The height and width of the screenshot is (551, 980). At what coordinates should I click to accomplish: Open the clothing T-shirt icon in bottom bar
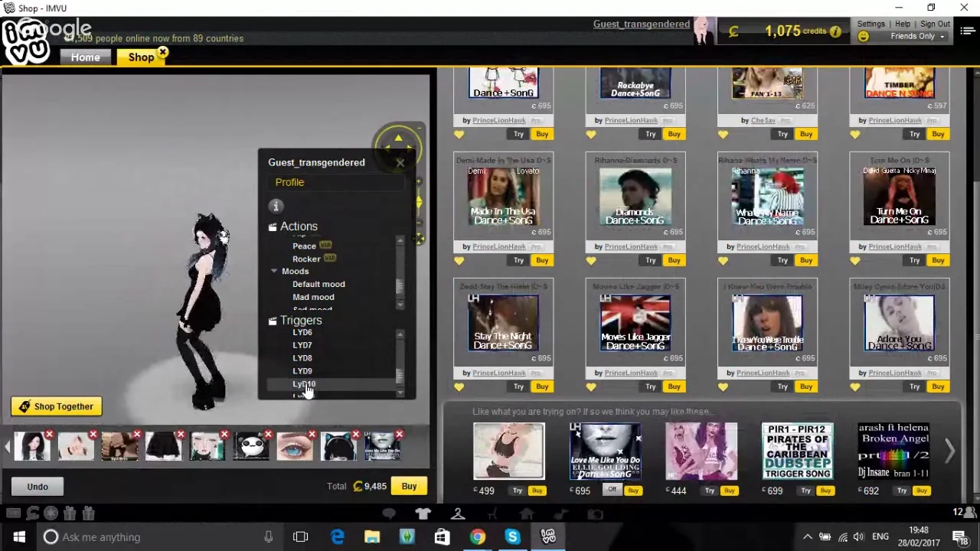tap(423, 514)
